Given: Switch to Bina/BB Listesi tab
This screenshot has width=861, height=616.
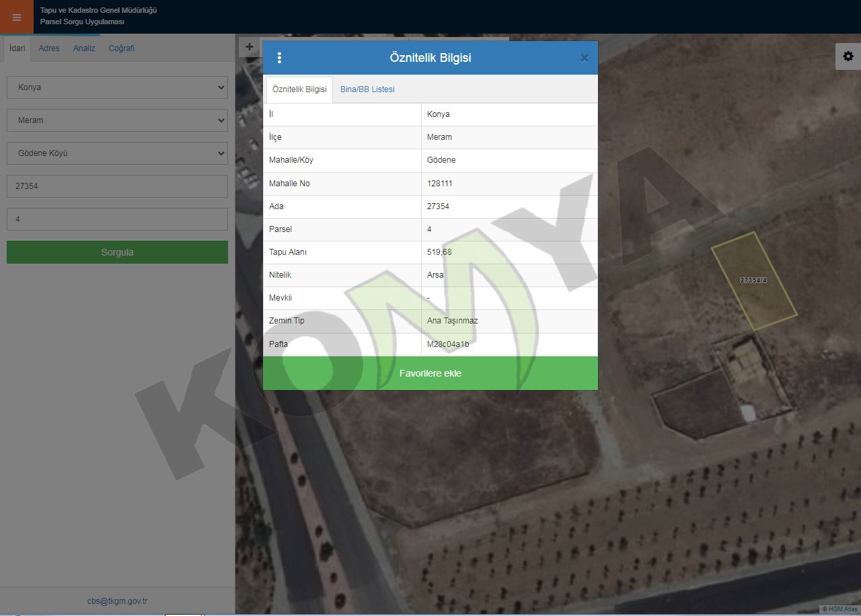Looking at the screenshot, I should [367, 89].
